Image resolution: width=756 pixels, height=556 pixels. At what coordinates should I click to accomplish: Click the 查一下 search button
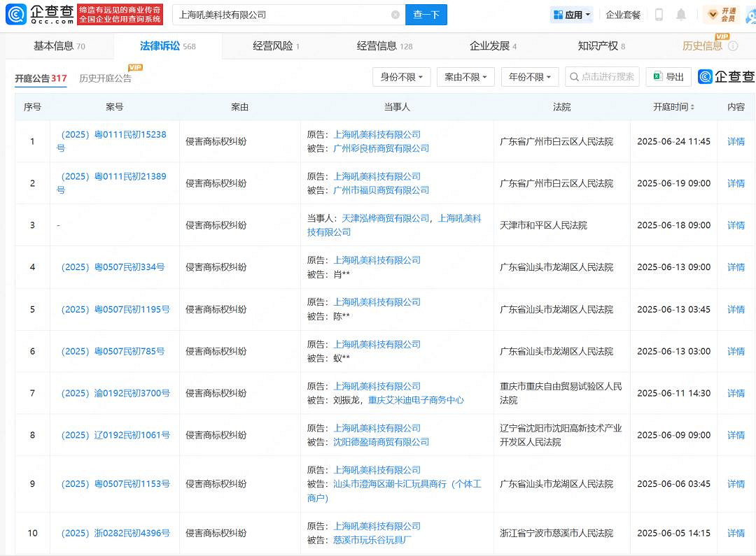[x=426, y=14]
